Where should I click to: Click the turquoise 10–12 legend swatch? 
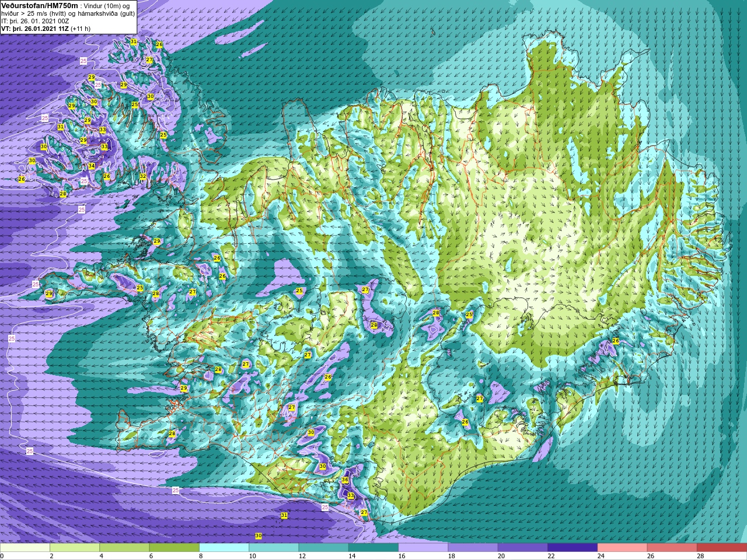[274, 548]
